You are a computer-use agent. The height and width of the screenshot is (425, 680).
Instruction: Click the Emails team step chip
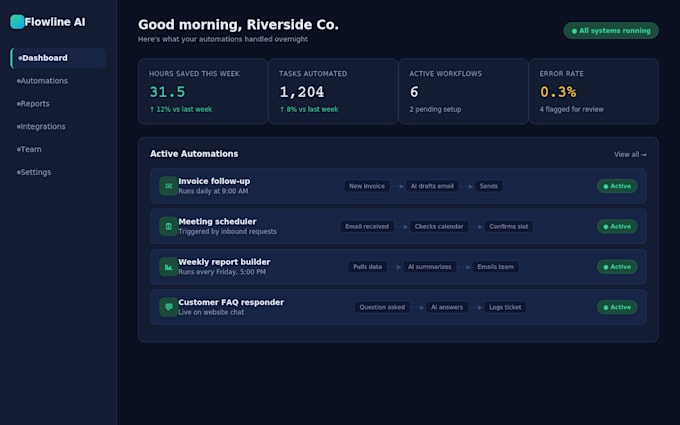(x=495, y=267)
